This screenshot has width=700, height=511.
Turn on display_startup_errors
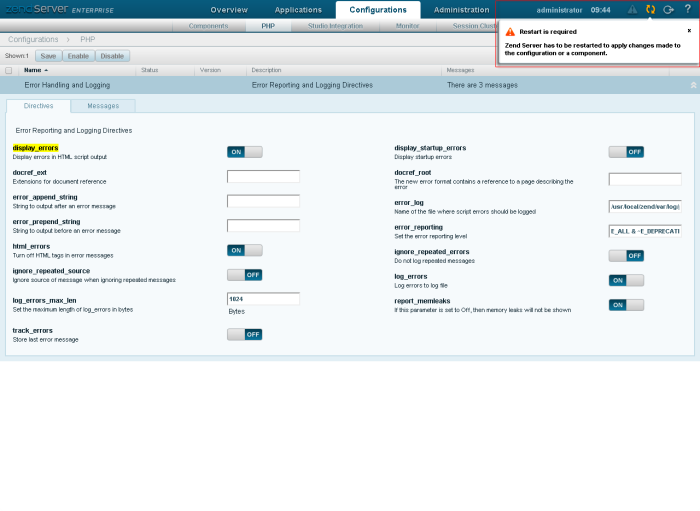pyautogui.click(x=626, y=152)
